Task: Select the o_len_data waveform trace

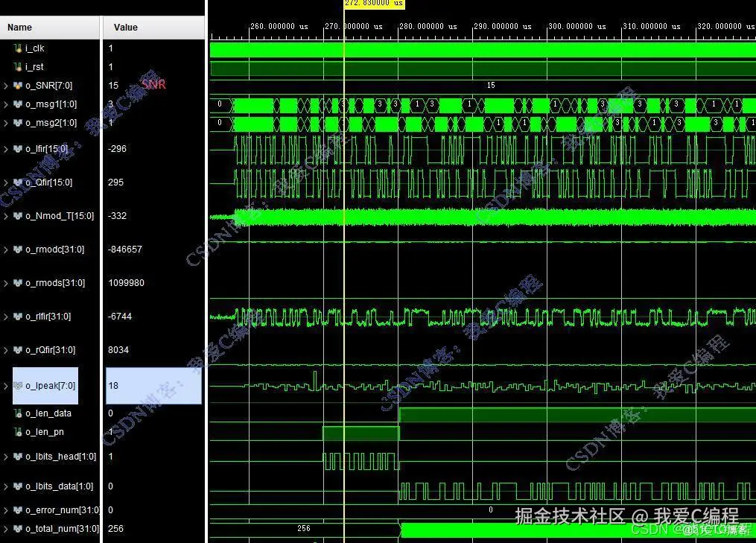Action: point(521,415)
